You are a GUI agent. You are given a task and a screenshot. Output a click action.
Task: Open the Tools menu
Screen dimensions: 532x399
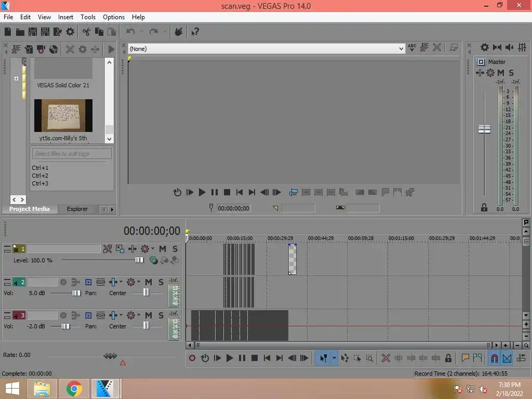pos(88,17)
